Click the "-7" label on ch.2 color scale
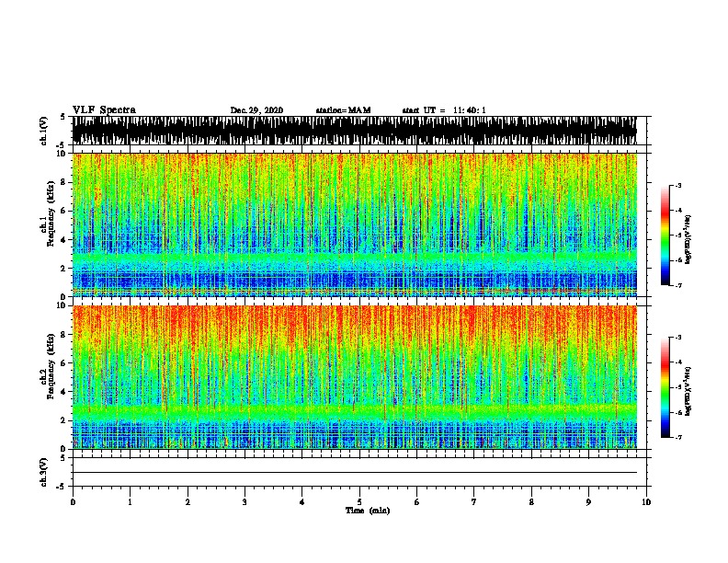This screenshot has height=563, width=728. coord(678,437)
